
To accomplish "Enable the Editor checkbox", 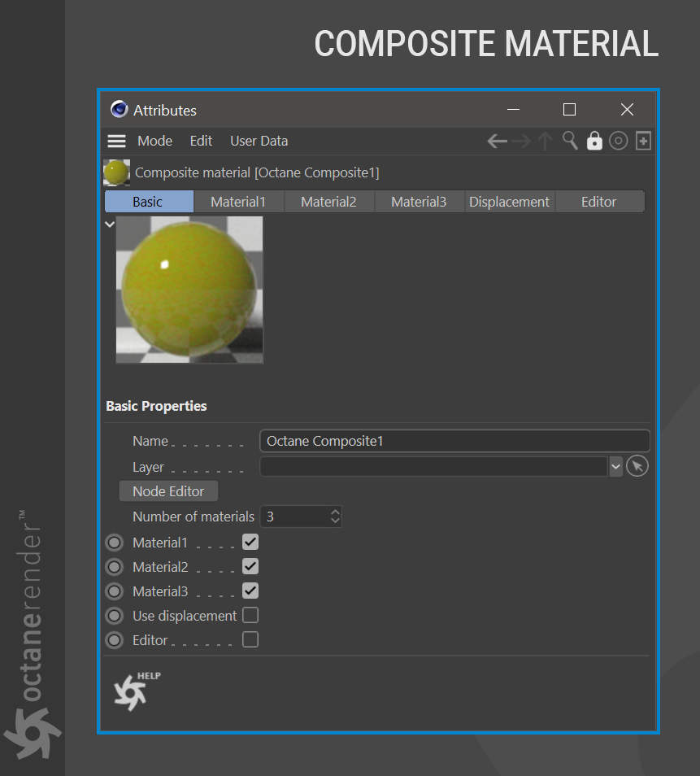I will tap(250, 639).
